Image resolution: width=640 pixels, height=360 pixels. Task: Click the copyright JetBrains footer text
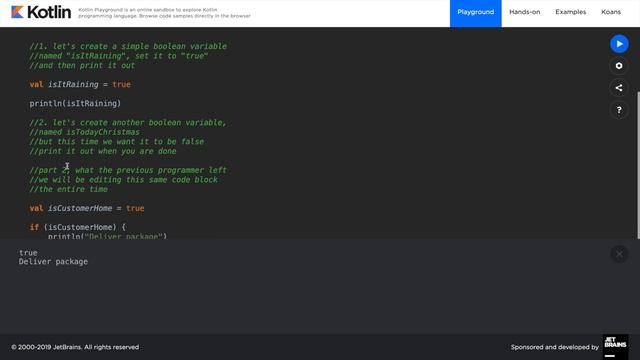(x=75, y=347)
